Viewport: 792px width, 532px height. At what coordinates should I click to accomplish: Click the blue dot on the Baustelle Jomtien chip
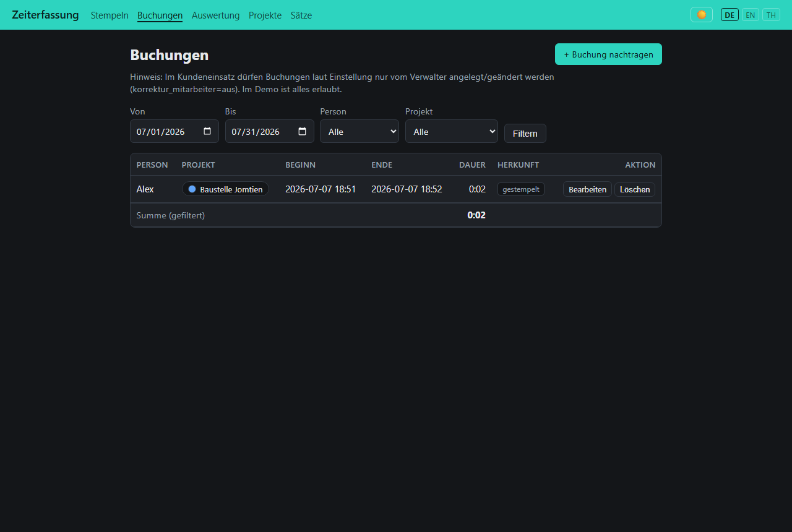[192, 189]
